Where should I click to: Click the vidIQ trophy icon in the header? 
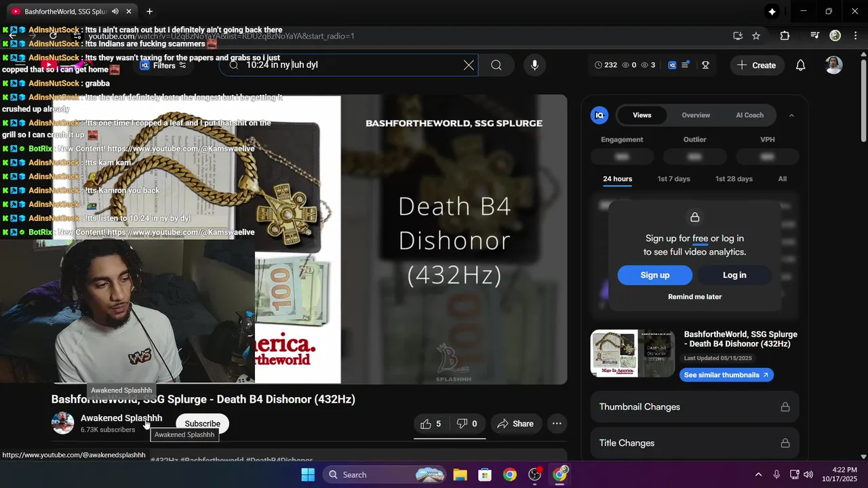[705, 65]
